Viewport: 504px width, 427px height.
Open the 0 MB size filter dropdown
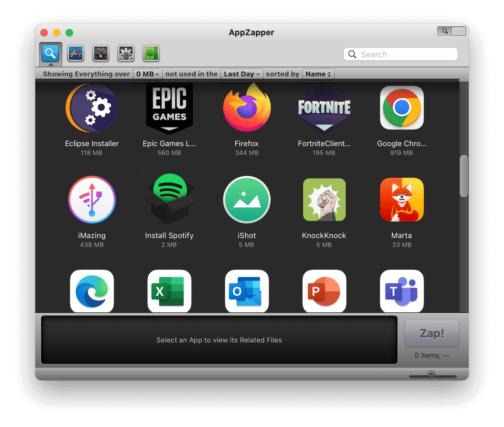click(148, 74)
